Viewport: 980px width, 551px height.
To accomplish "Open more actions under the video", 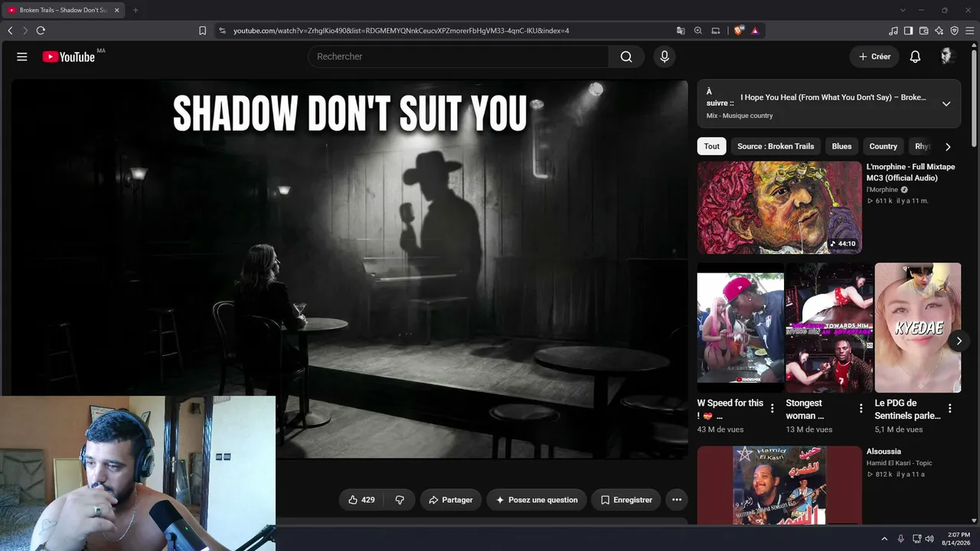I will point(677,500).
